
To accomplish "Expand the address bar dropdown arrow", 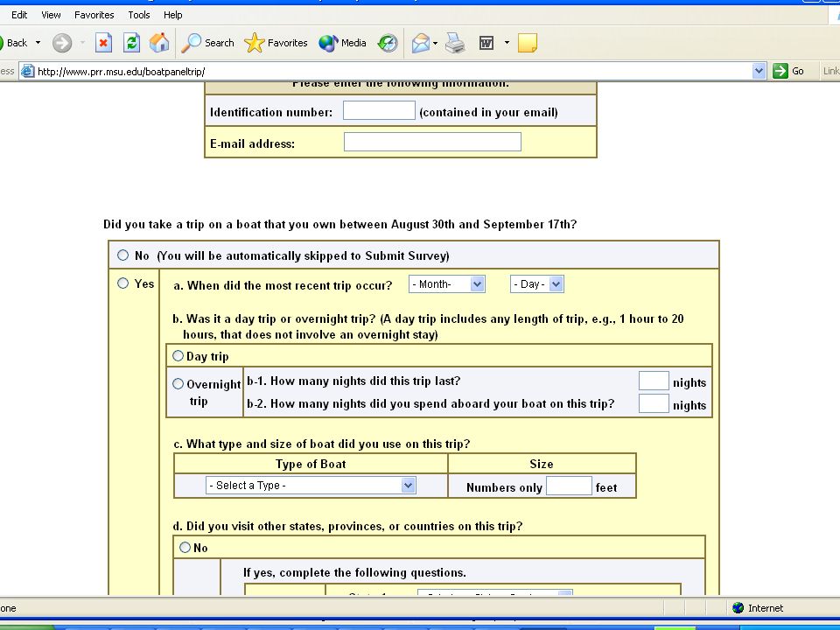I will pyautogui.click(x=759, y=71).
